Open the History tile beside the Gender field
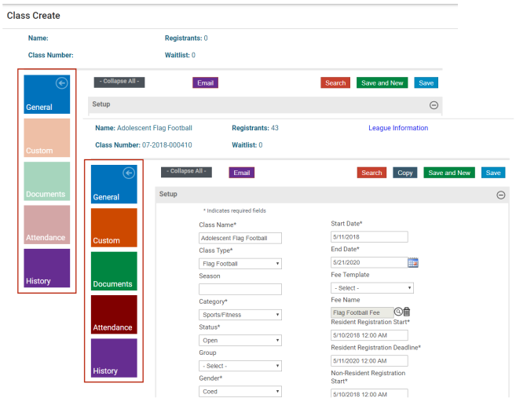This screenshot has width=516, height=420. click(x=114, y=358)
